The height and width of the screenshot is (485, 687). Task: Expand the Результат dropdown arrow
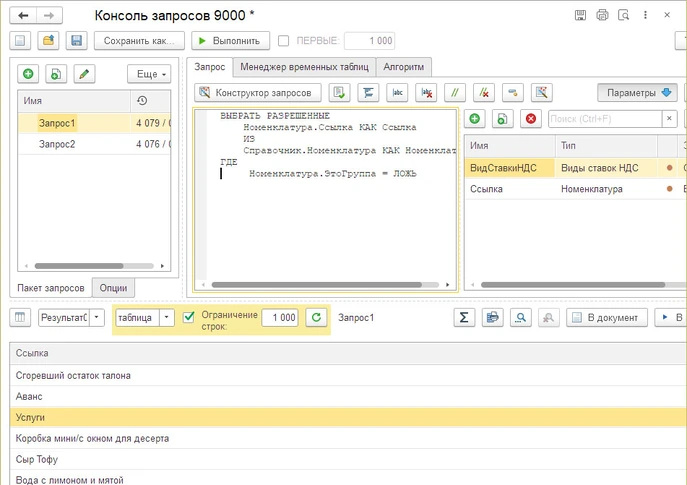97,317
